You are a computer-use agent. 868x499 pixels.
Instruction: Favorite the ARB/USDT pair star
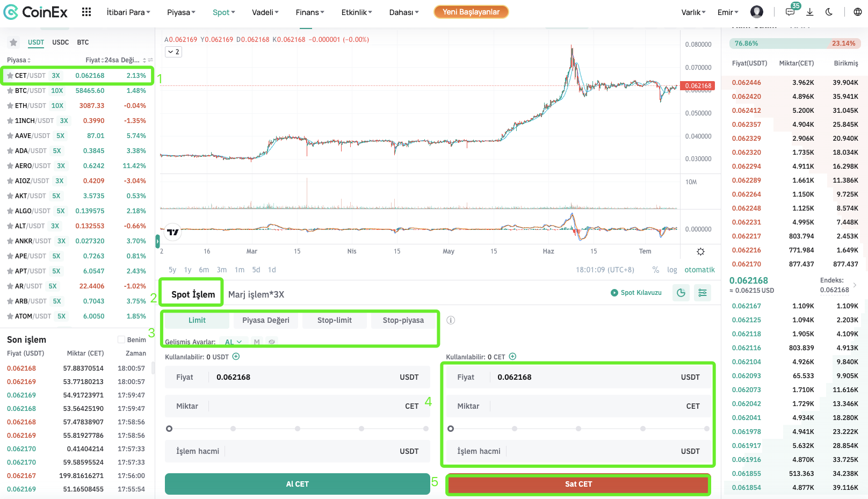click(10, 301)
